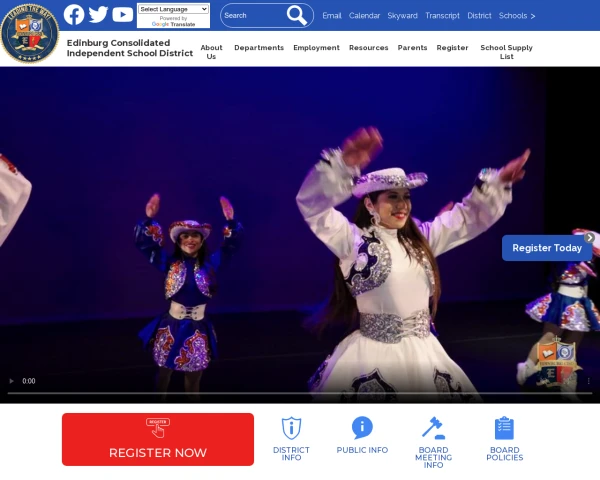Click the Board Meeting gavel icon

coord(434,428)
